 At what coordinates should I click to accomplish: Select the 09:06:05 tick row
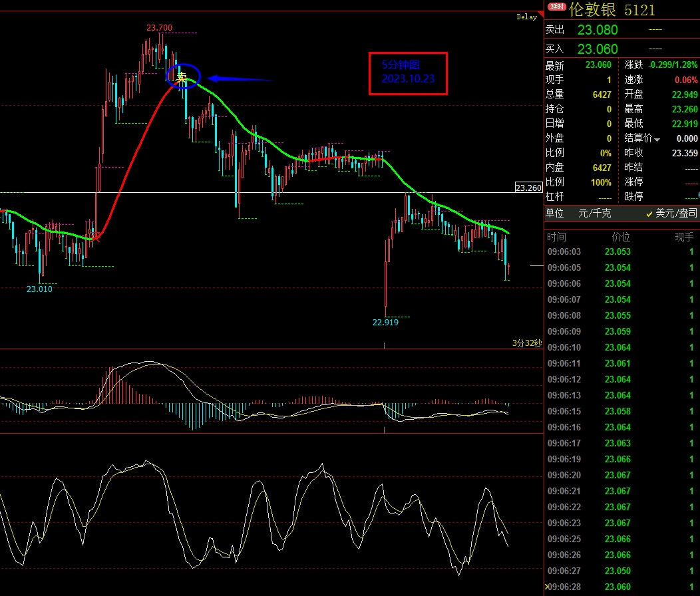(621, 268)
